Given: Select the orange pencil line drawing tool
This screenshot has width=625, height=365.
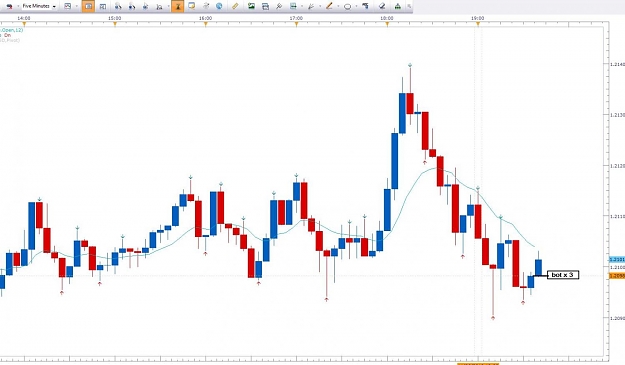Looking at the screenshot, I should [x=329, y=6].
